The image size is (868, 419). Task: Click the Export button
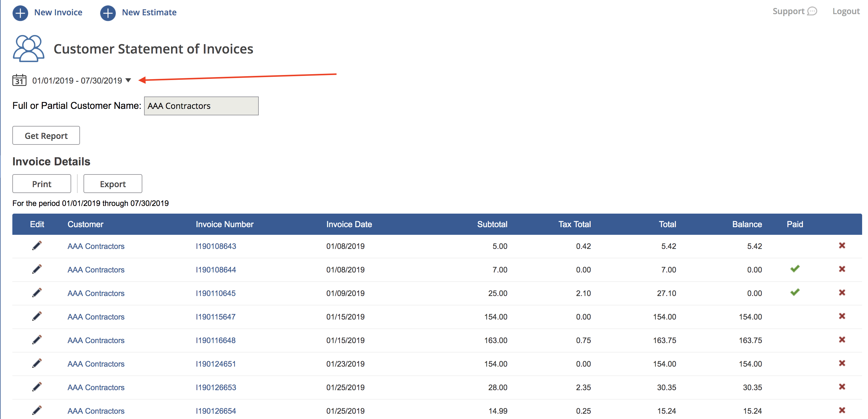113,184
